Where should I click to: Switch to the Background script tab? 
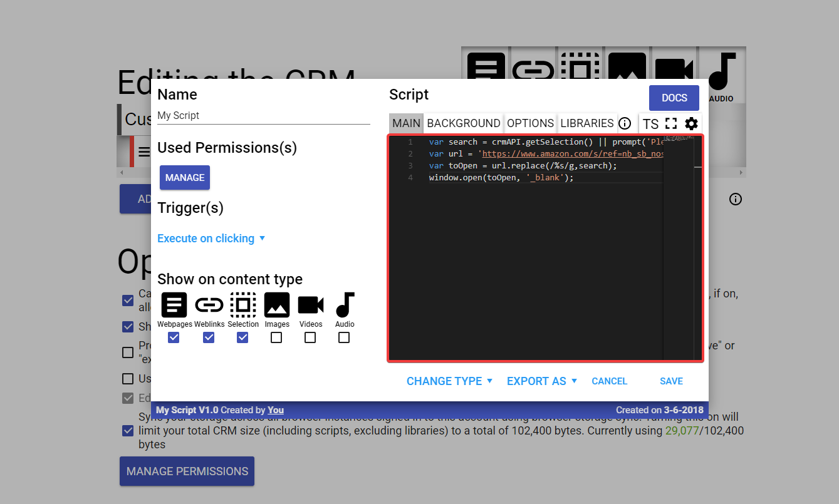coord(464,123)
